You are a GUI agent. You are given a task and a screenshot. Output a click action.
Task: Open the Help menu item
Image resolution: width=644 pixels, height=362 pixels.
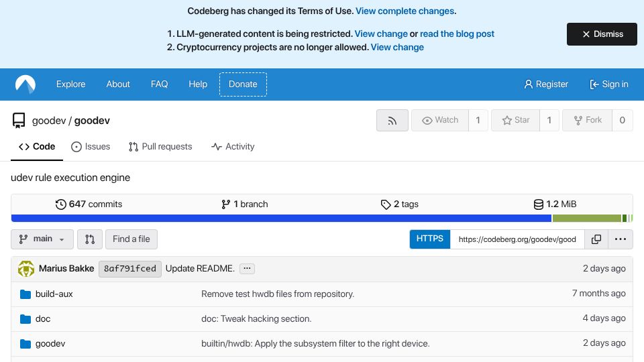point(198,84)
